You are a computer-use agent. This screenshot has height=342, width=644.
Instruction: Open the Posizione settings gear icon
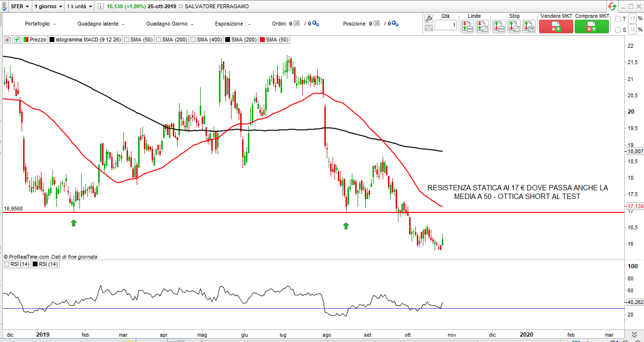coord(395,24)
